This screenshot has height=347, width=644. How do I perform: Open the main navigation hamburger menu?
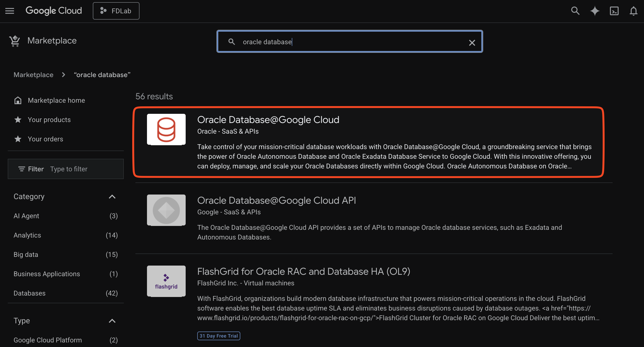pos(10,11)
